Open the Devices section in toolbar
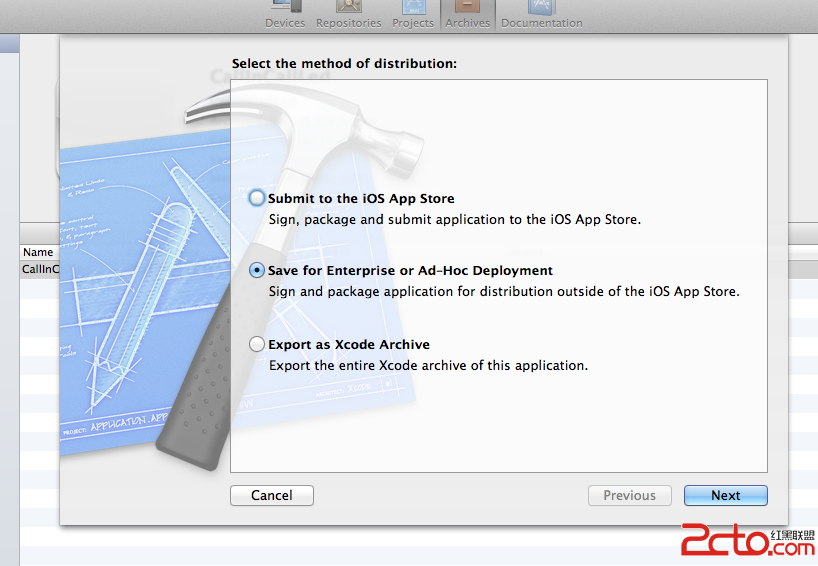Viewport: 818px width, 566px height. point(285,14)
